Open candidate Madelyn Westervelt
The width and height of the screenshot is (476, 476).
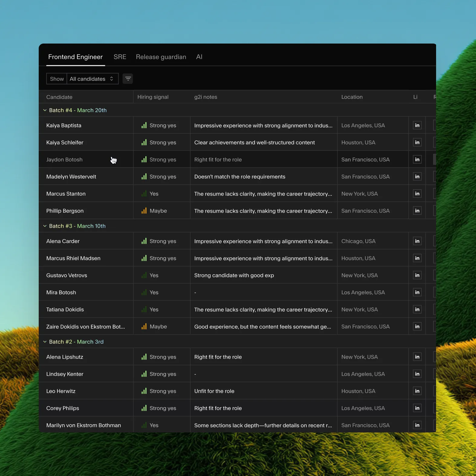[x=71, y=177]
